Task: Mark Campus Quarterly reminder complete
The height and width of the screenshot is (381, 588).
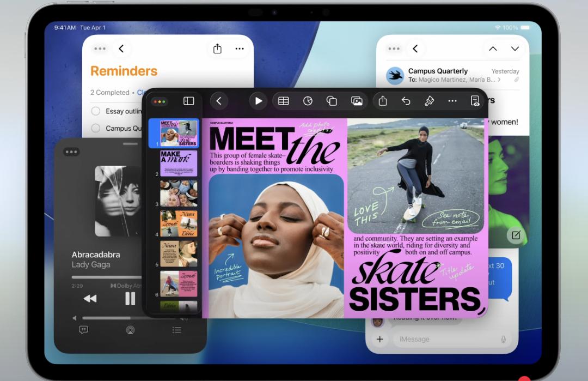Action: [96, 128]
